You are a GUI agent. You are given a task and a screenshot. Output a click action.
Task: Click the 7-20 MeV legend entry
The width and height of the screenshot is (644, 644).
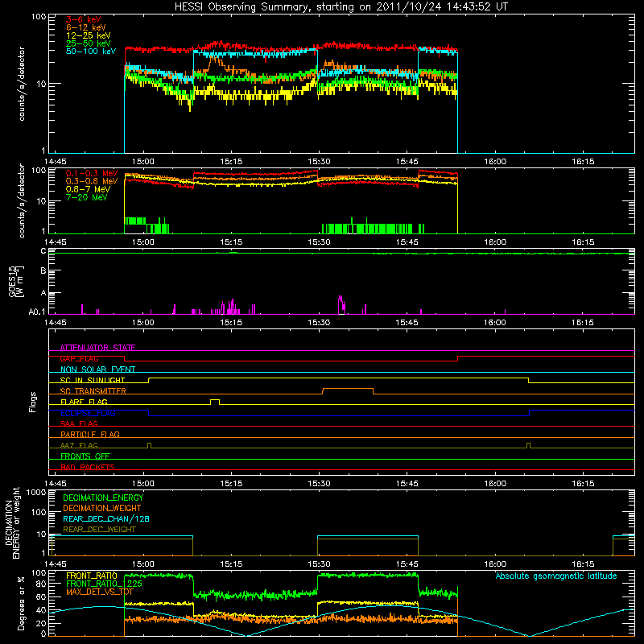coord(86,197)
